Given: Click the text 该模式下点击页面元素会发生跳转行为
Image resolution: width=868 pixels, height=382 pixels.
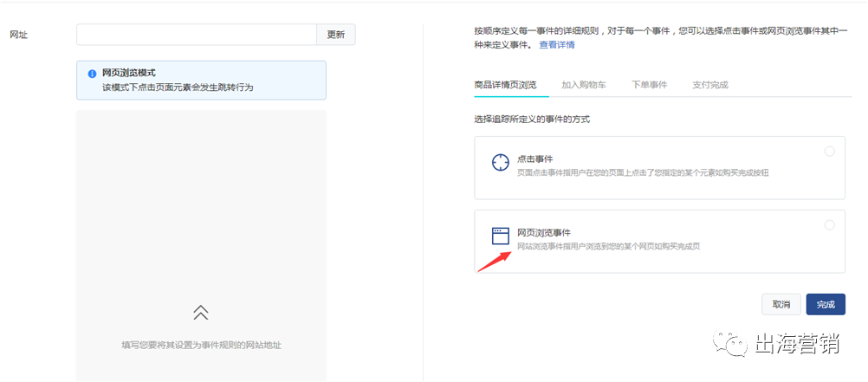Looking at the screenshot, I should 178,87.
